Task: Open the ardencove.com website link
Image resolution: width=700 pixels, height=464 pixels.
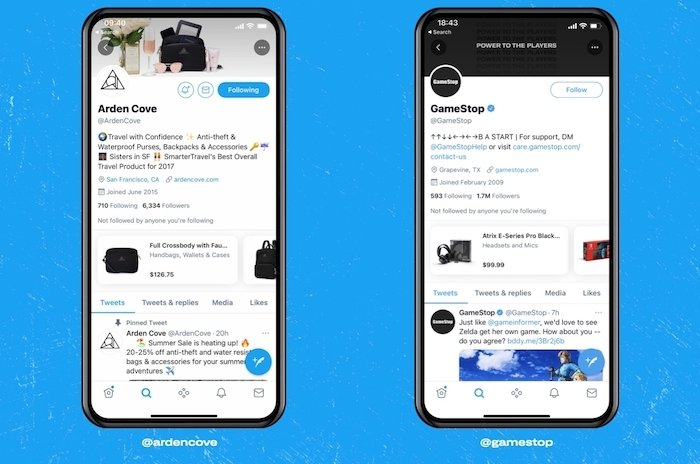Action: [196, 180]
